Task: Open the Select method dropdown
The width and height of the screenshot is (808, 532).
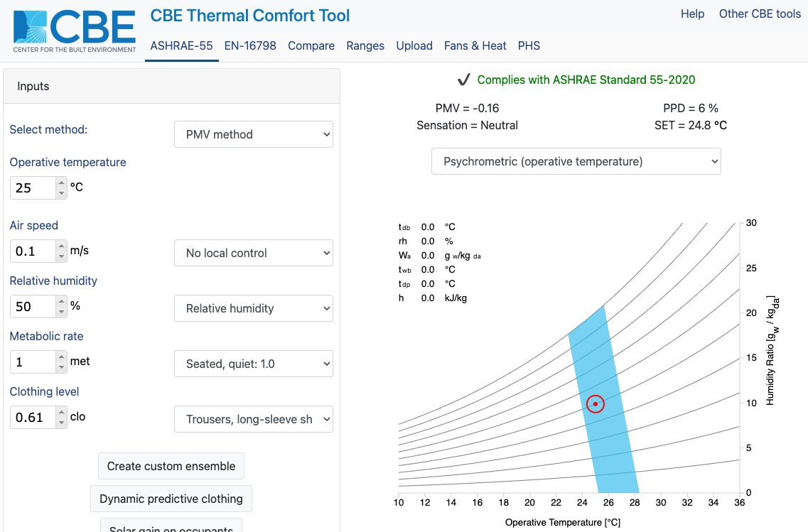Action: click(253, 134)
